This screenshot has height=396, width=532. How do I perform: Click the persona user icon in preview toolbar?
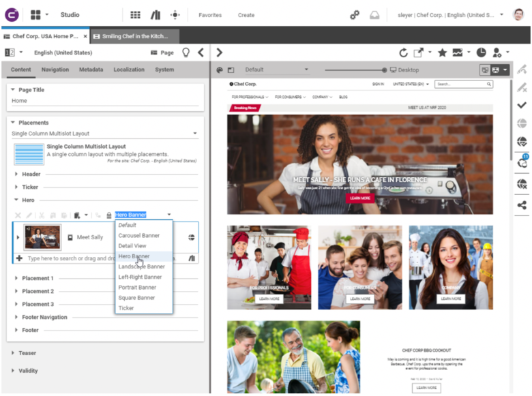497,52
